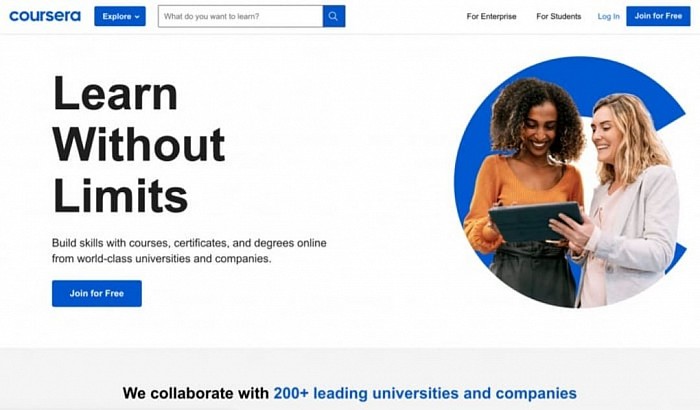Viewport: 700px width, 410px height.
Task: Click the word 'Limits' in the headline
Action: coord(120,196)
